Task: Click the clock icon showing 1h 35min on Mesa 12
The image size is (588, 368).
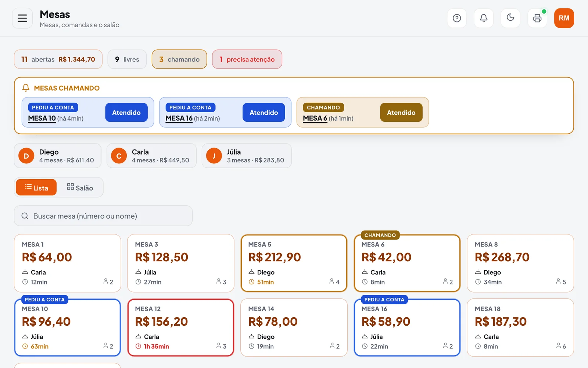Action: tap(138, 346)
